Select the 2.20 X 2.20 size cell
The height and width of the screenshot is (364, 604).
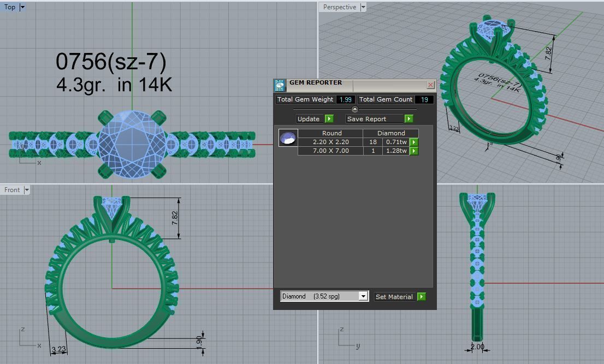(x=330, y=142)
